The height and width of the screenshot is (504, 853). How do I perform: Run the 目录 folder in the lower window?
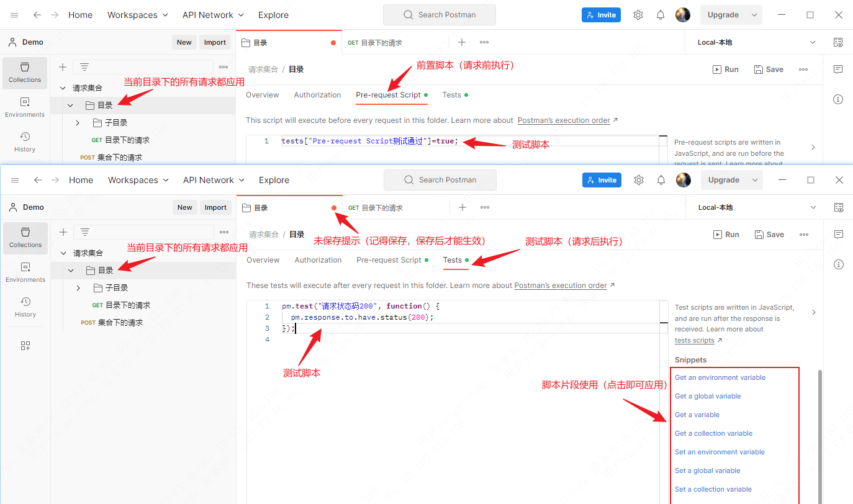click(726, 235)
